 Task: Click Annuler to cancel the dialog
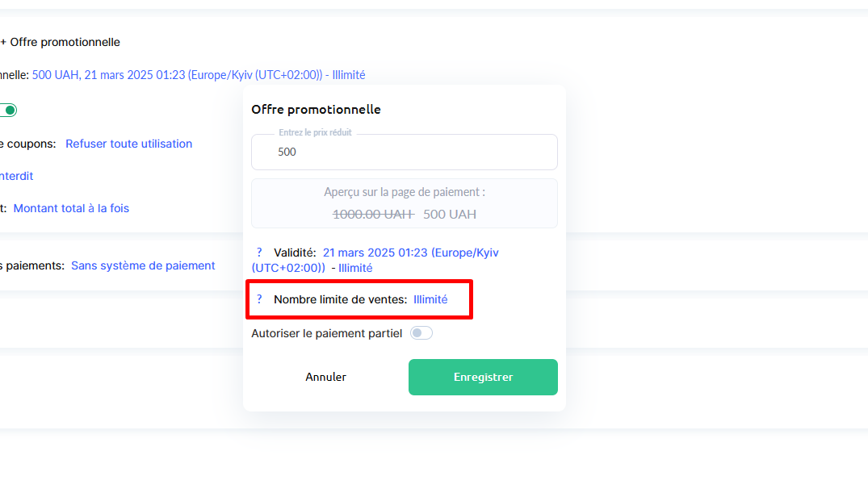click(325, 377)
